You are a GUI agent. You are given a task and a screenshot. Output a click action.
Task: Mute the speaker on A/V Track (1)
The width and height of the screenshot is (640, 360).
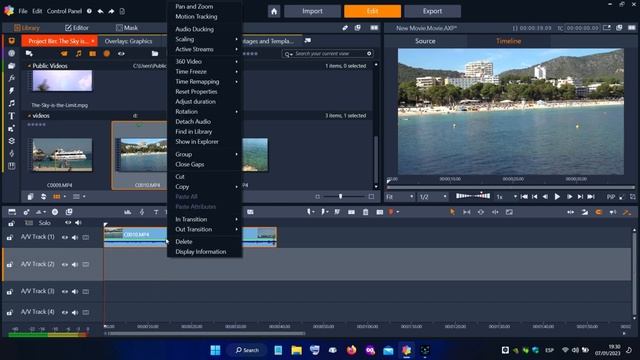tap(75, 237)
